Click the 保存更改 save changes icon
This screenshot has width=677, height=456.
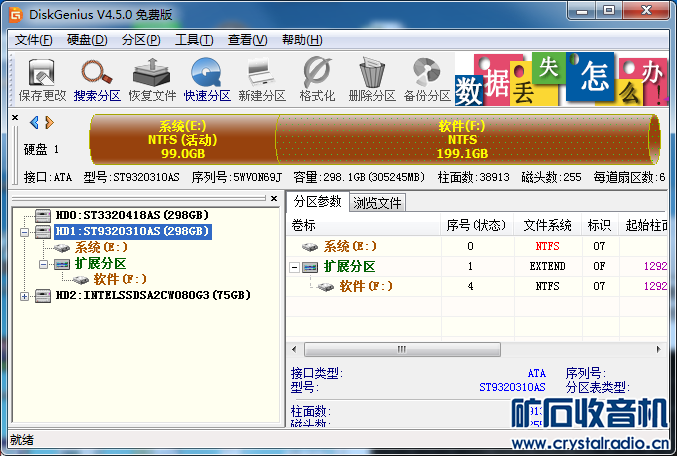[x=42, y=72]
